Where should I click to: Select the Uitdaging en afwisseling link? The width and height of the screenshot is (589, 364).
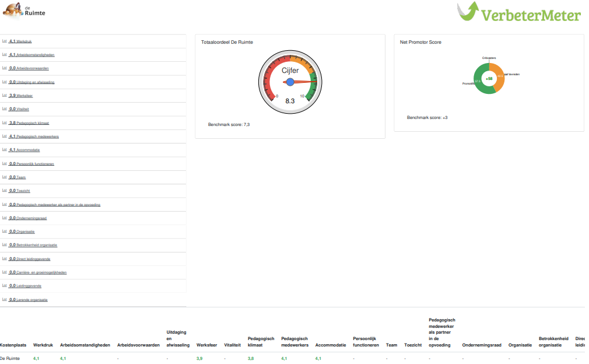pos(35,82)
